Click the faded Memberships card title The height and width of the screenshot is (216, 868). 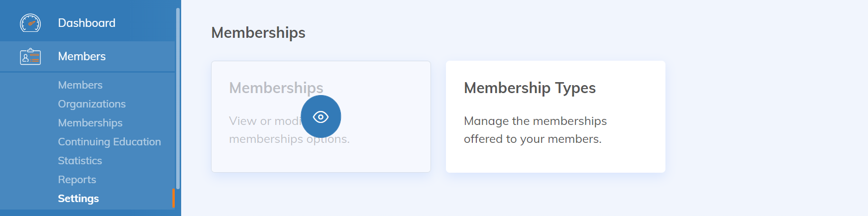click(x=276, y=88)
